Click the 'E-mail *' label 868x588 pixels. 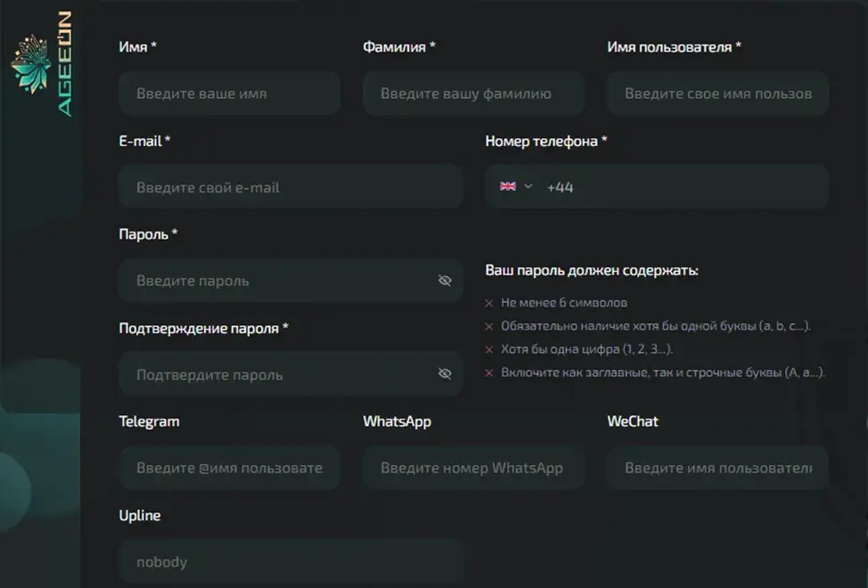coord(144,141)
